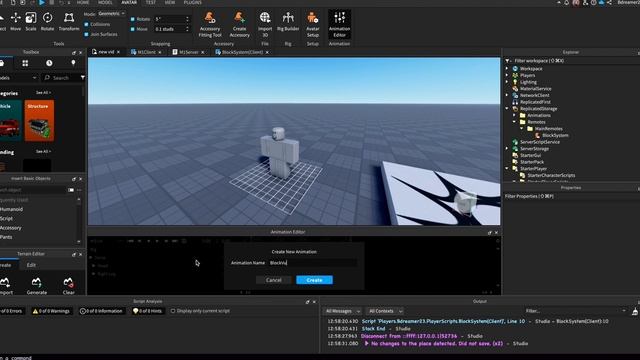
Task: Click the Explorer filter funnel icon
Action: tap(507, 60)
